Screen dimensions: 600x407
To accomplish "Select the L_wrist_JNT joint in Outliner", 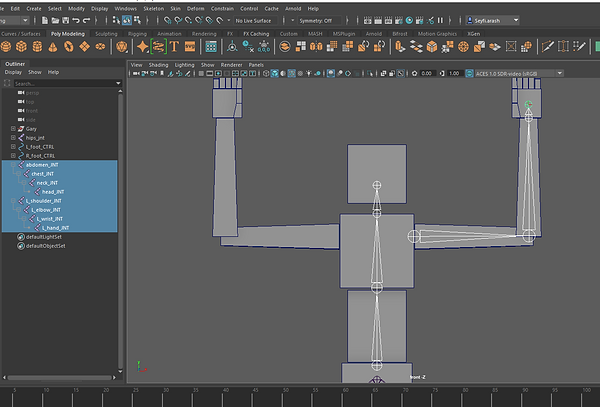I will click(50, 219).
